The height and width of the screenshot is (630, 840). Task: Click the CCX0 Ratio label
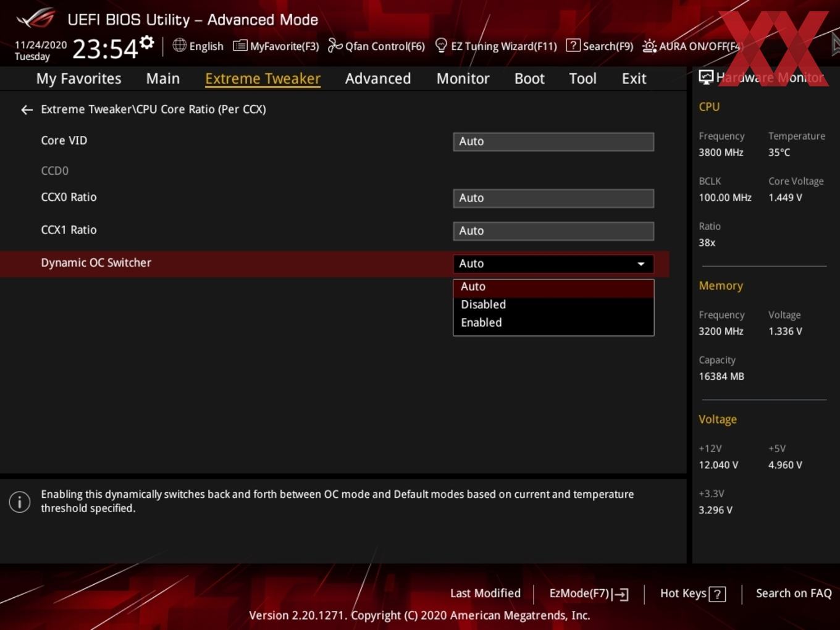69,197
